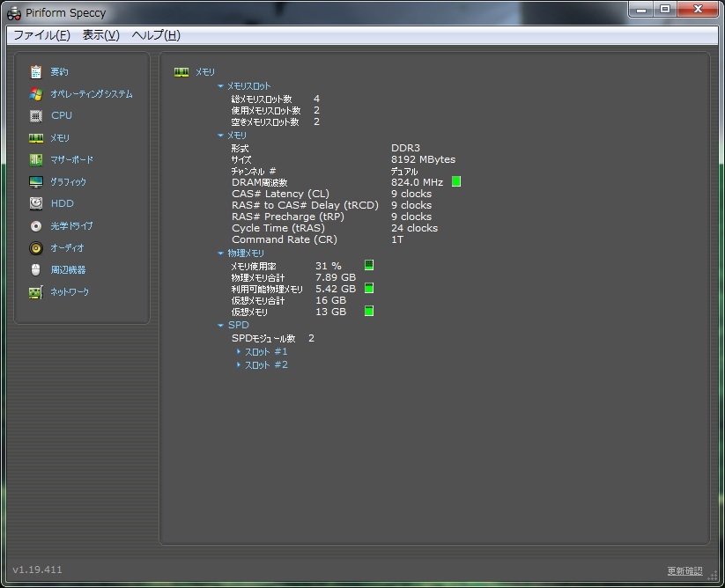The width and height of the screenshot is (725, 588).
Task: Click the green indicator next to 5.42 GB
Action: click(369, 288)
